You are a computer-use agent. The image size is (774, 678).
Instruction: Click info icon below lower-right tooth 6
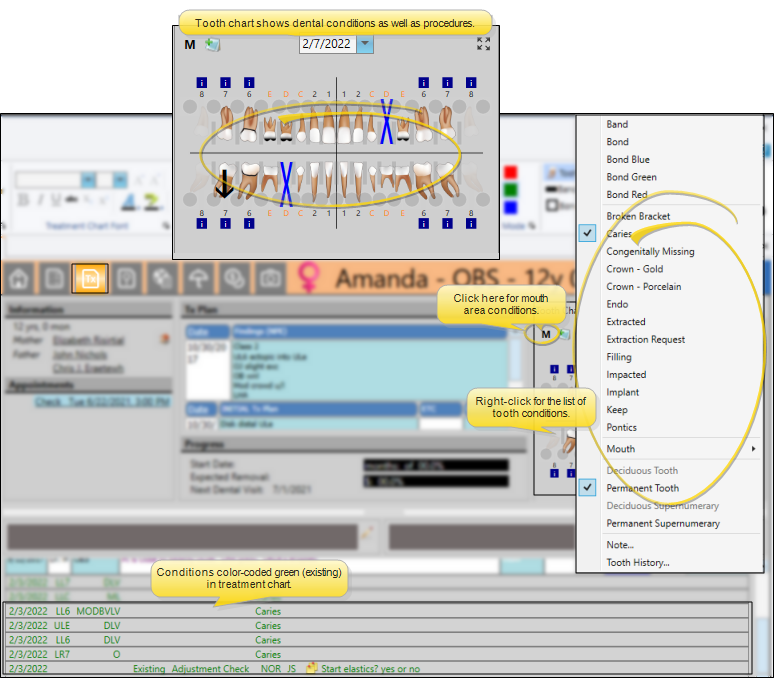(x=424, y=224)
